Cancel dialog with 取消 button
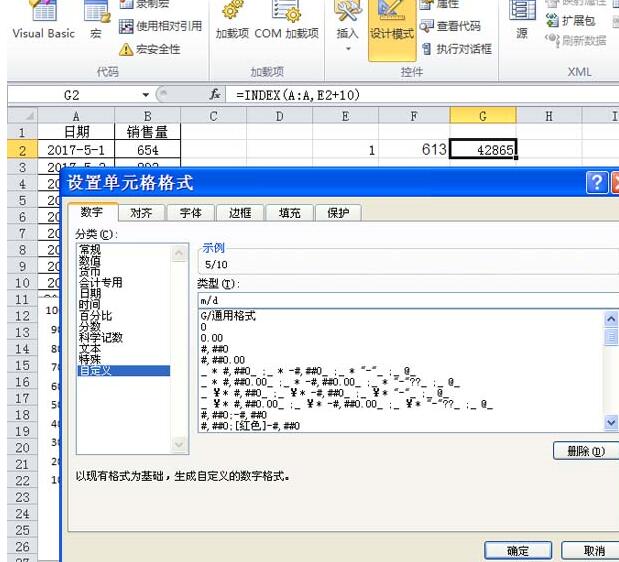The height and width of the screenshot is (562, 619). tap(591, 551)
